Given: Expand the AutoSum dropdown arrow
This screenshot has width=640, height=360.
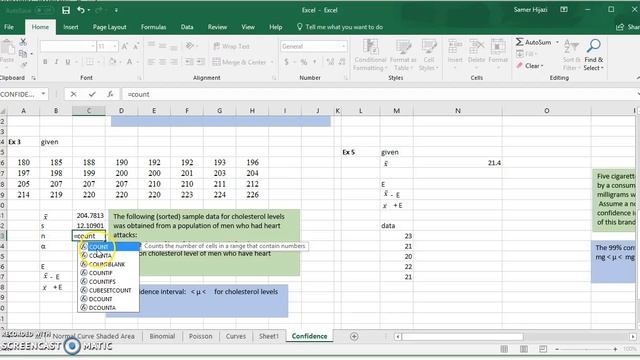Looking at the screenshot, I should click(x=557, y=42).
